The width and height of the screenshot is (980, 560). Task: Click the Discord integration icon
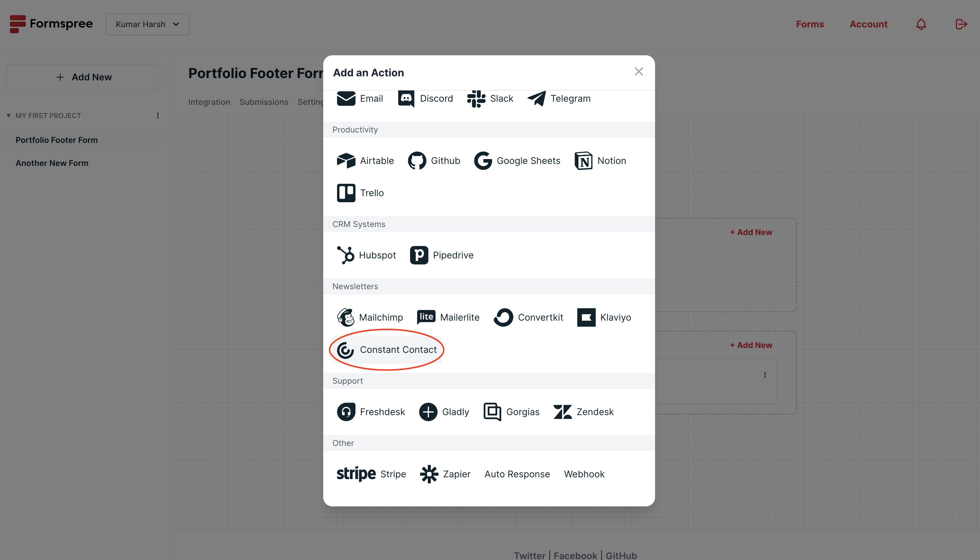click(x=406, y=99)
